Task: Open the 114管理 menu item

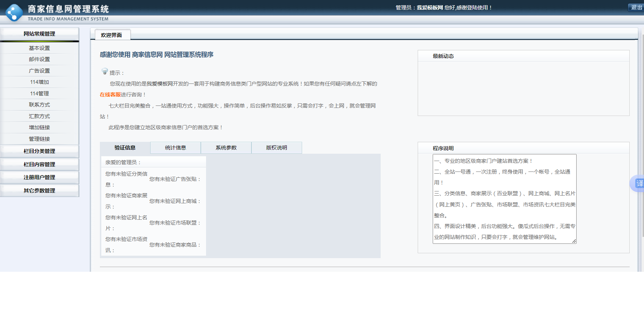Action: (x=39, y=94)
